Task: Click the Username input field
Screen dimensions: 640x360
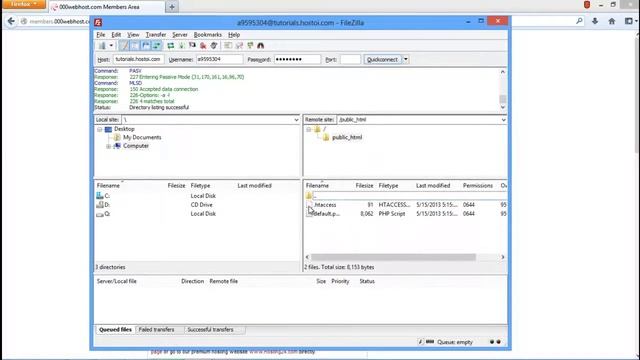Action: click(x=219, y=60)
